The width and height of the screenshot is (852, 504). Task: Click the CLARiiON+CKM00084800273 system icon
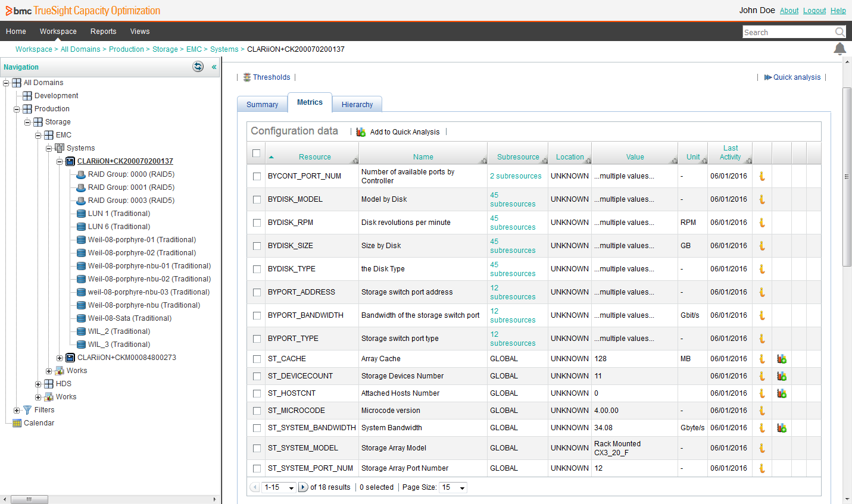click(70, 358)
